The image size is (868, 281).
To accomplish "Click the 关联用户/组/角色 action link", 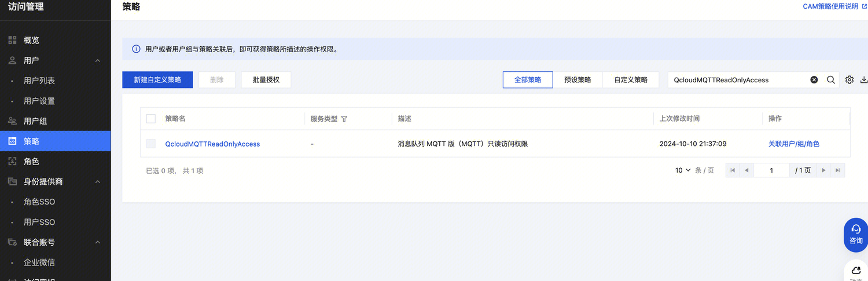I will pyautogui.click(x=794, y=144).
